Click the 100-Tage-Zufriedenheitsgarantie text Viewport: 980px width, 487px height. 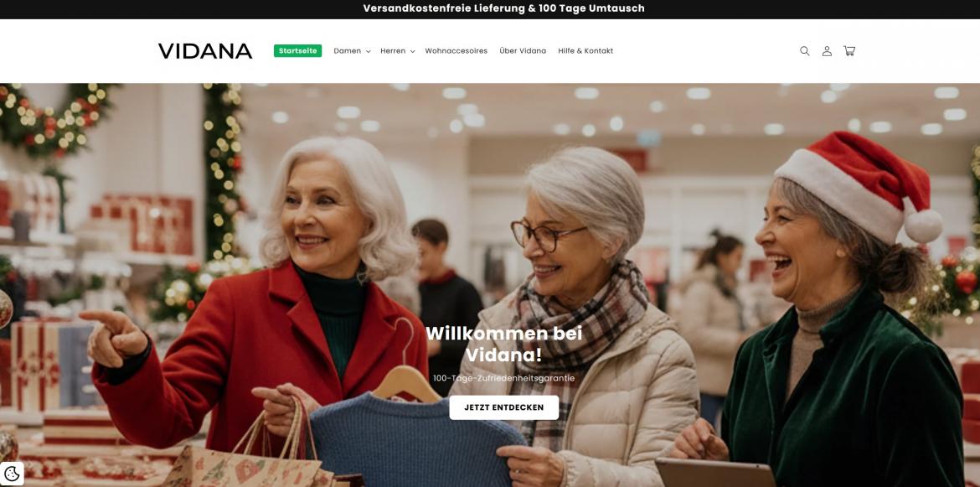tap(503, 378)
